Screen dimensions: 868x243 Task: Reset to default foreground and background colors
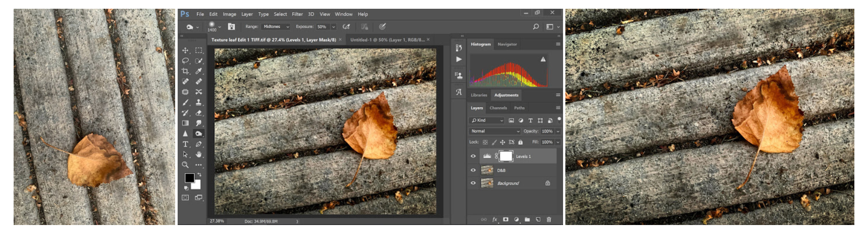186,188
